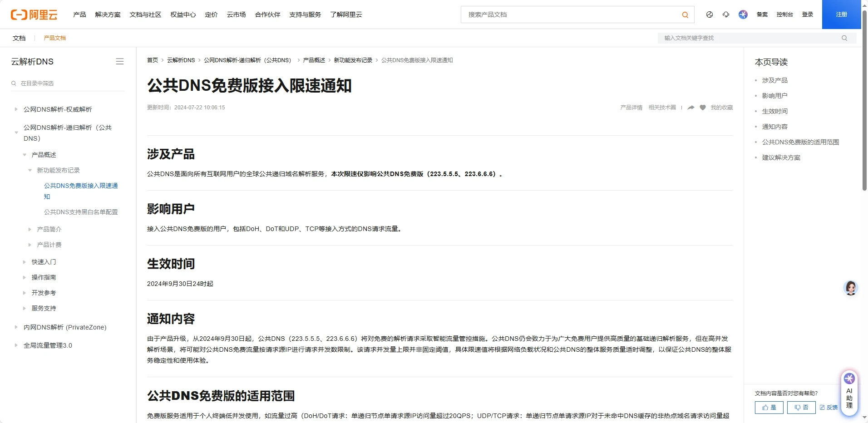Open the purple AI assistant icon in header

coord(743,15)
